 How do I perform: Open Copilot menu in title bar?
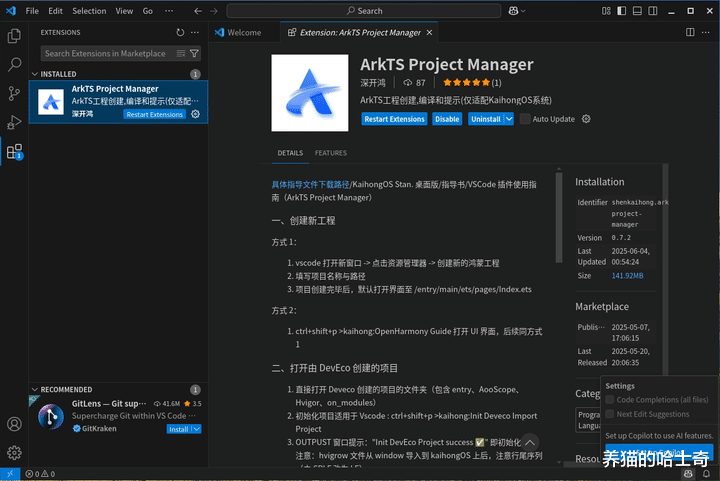[x=517, y=11]
